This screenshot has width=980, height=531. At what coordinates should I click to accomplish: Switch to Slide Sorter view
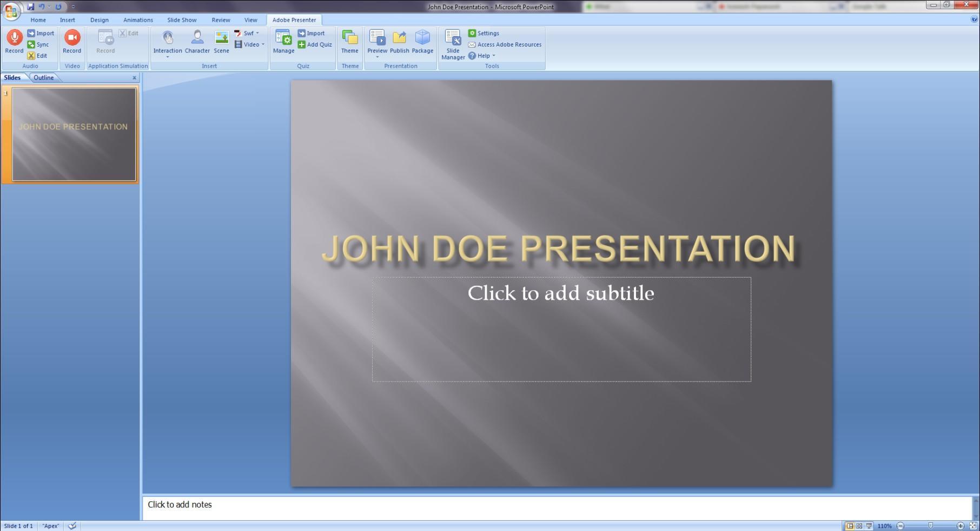(859, 526)
